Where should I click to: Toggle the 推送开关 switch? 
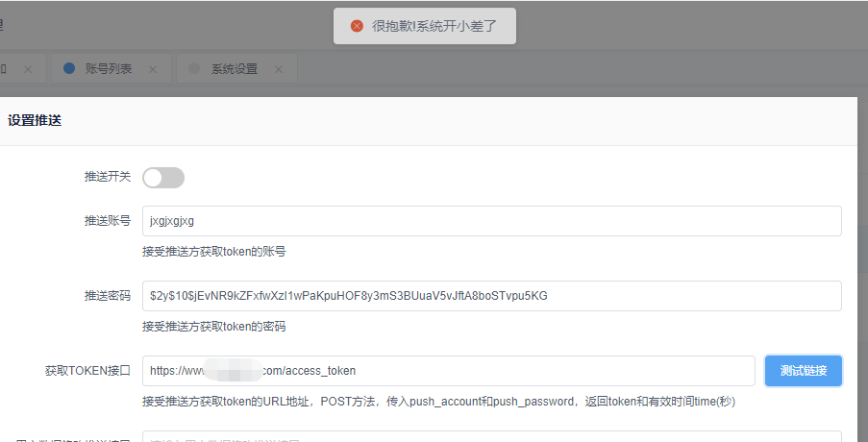163,178
